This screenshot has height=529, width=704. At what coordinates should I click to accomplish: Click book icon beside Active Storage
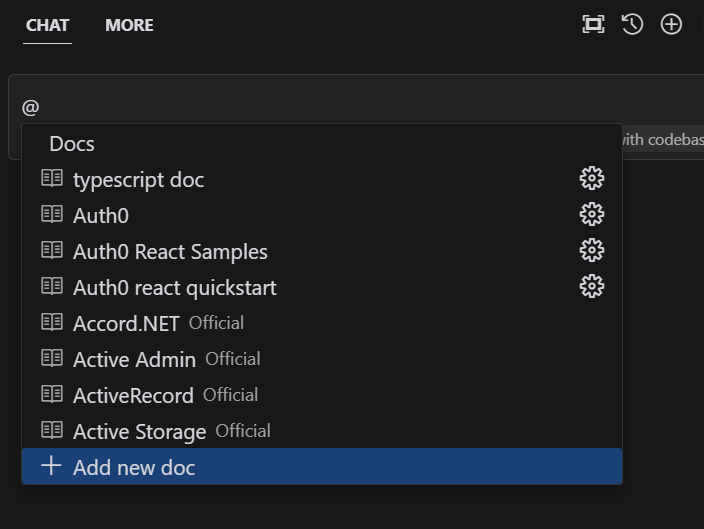(x=52, y=430)
